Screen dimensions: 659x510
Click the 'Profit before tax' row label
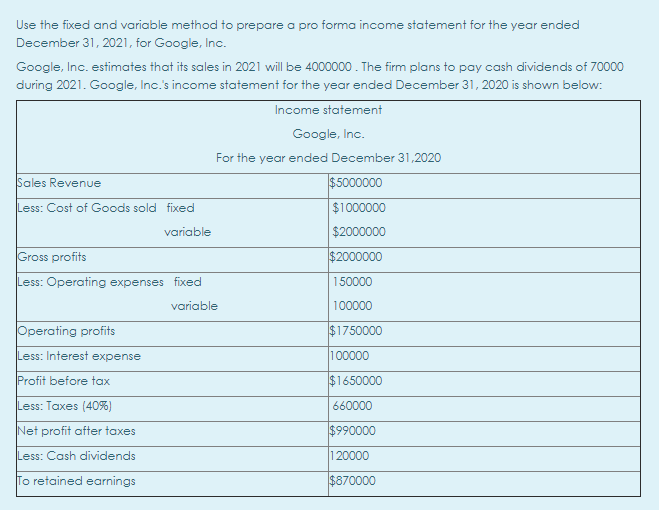click(63, 381)
